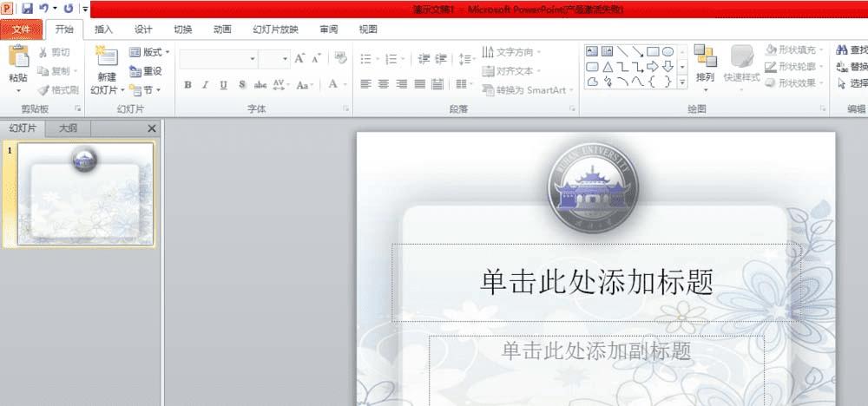The width and height of the screenshot is (868, 406).
Task: Click 重设 to reset the slide
Action: (x=146, y=71)
